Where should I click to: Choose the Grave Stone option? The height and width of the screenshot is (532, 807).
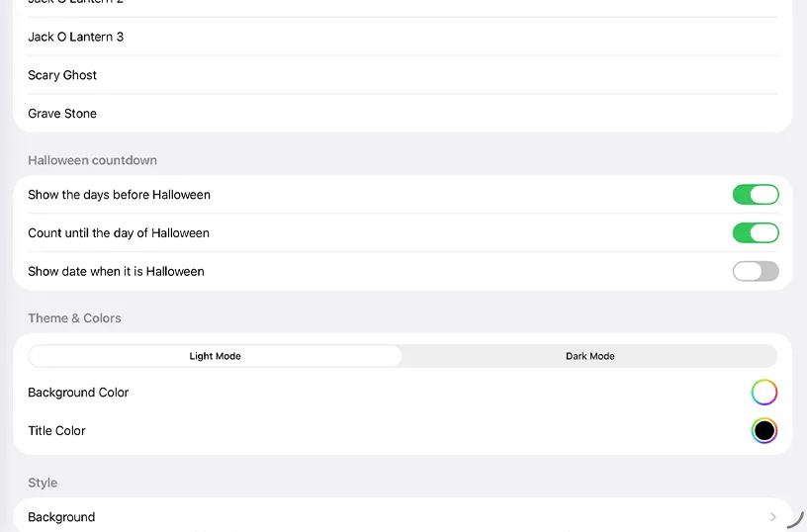click(x=403, y=113)
